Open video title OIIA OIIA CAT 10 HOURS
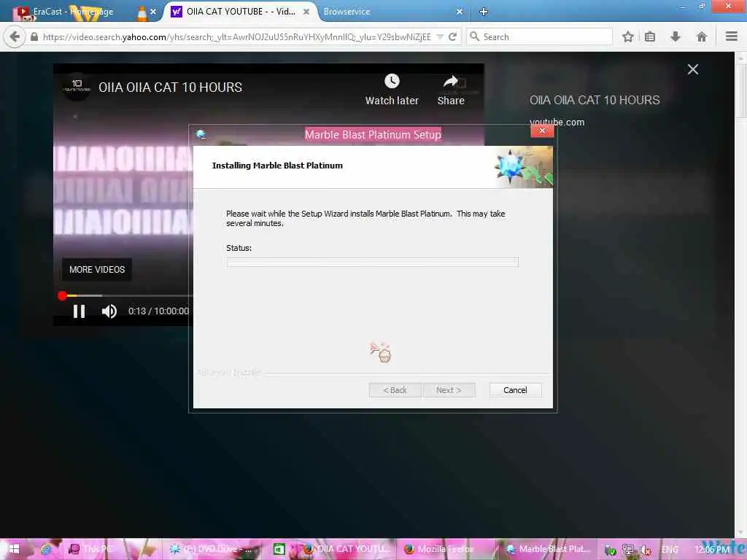The image size is (747, 560). 170,87
